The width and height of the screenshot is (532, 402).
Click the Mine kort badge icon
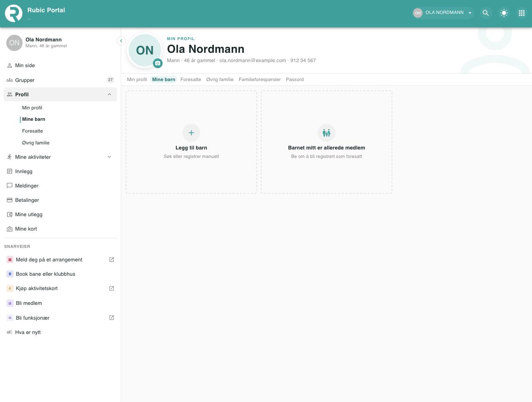[x=10, y=229]
